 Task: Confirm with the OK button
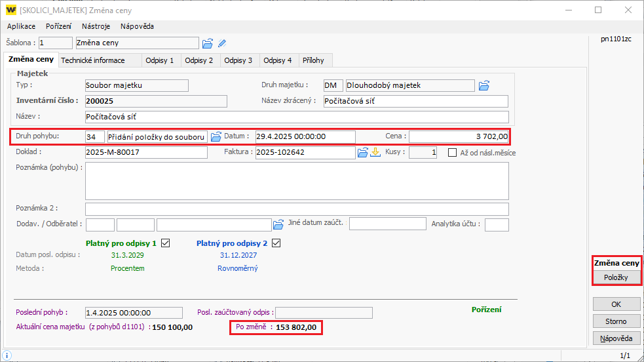[x=616, y=304]
